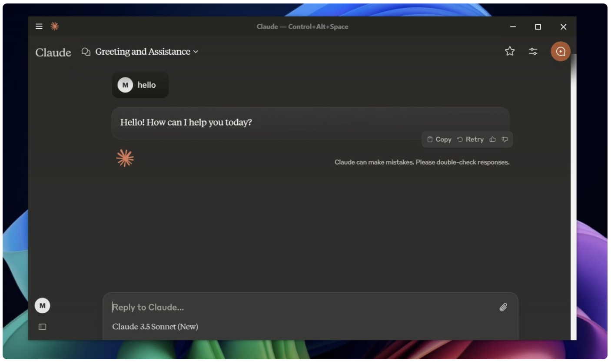Click the M avatar on the hello message

tap(125, 85)
